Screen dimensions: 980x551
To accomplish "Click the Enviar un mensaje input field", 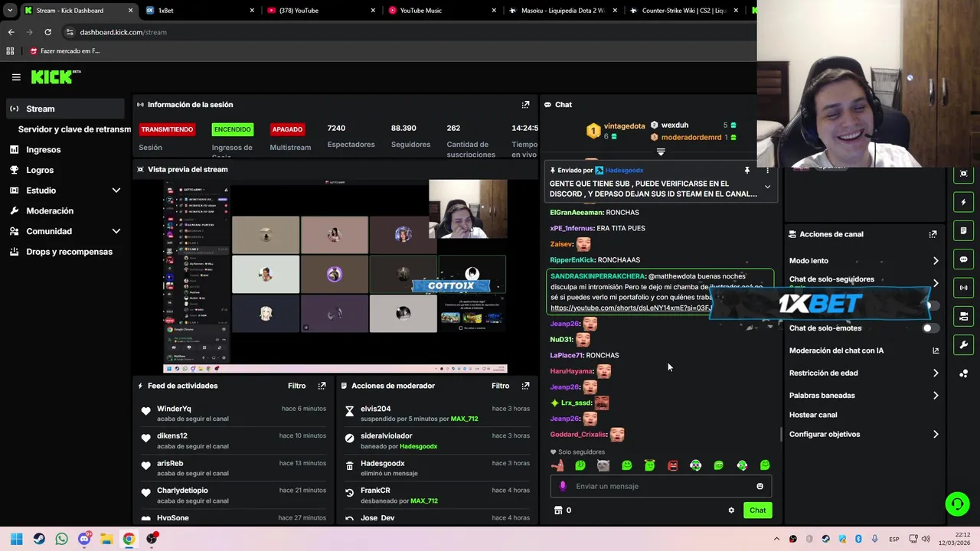I will coord(661,486).
